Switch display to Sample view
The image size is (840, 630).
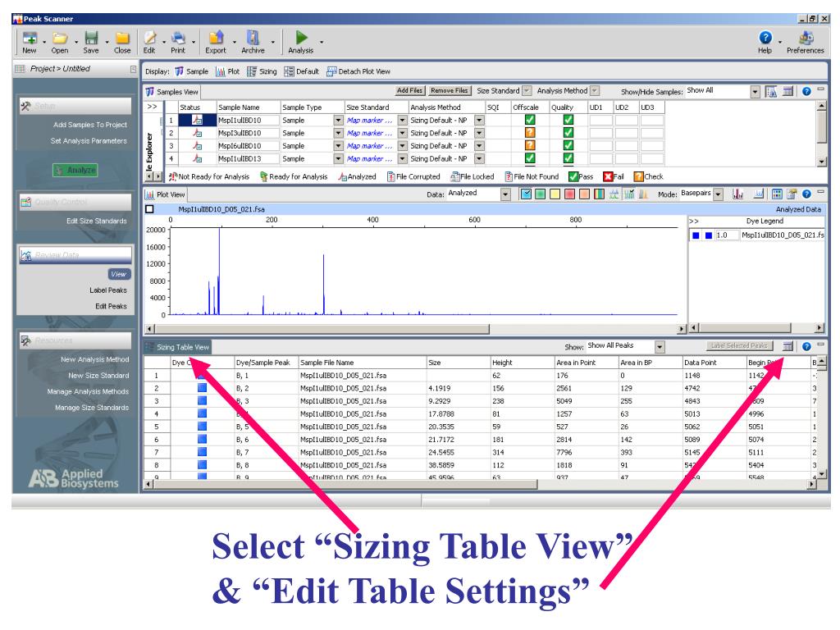point(191,71)
